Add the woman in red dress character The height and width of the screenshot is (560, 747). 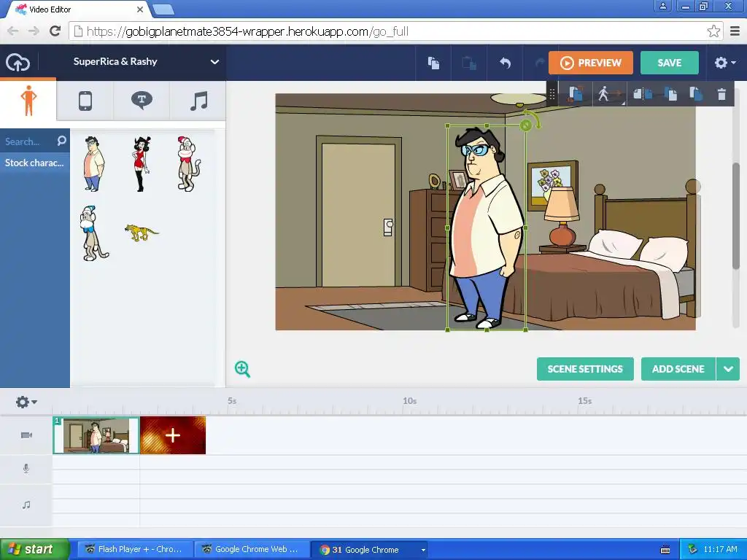click(x=142, y=164)
